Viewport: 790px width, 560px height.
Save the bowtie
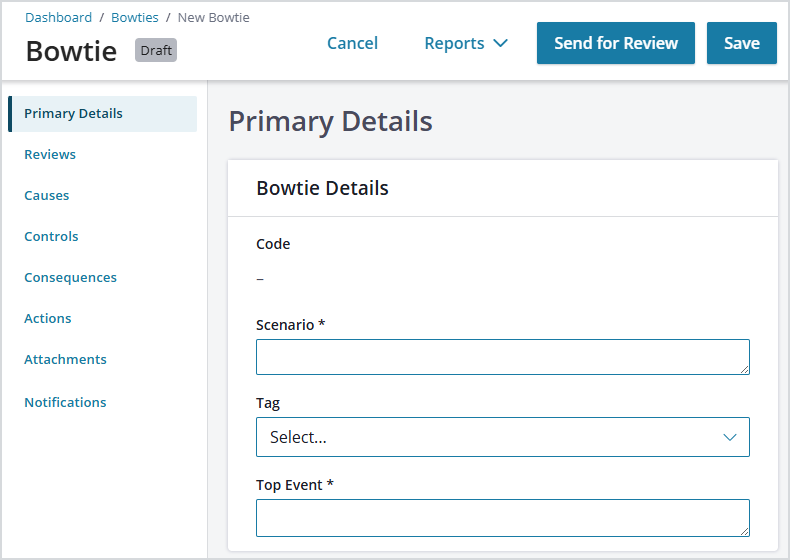742,43
